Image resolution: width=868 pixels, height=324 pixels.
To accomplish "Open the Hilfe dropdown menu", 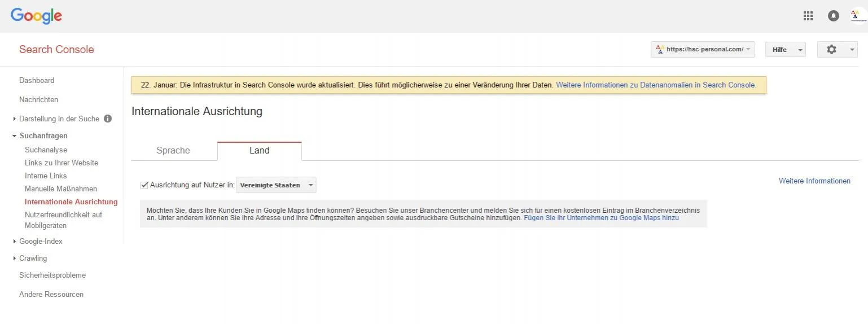I will (785, 50).
